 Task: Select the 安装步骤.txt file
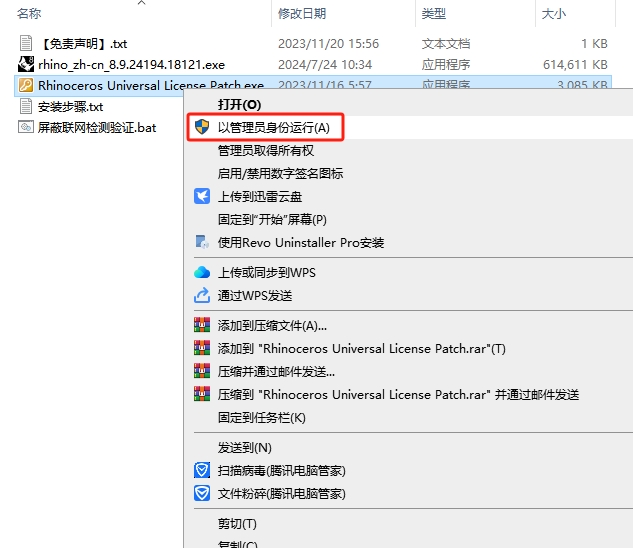point(70,106)
